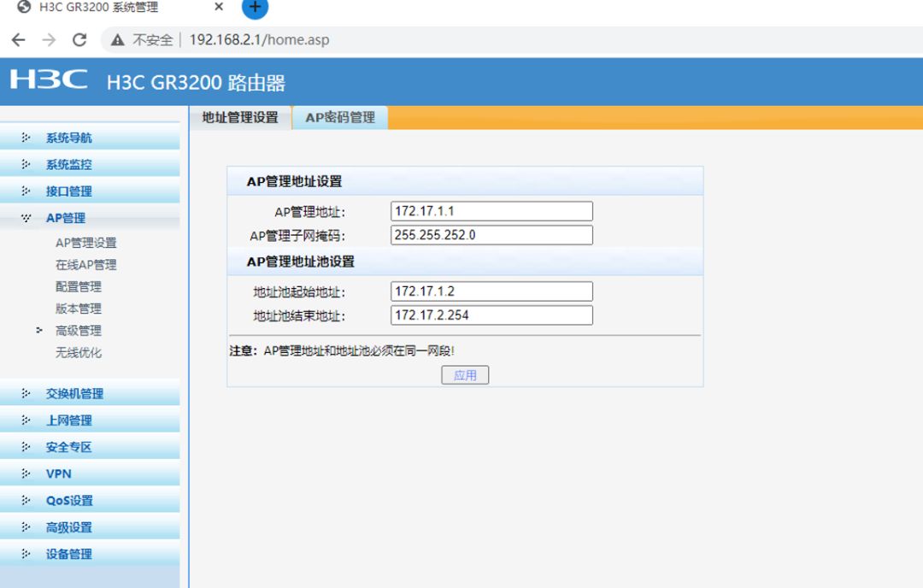Close the H3C GR3200 browser tab

tap(219, 7)
